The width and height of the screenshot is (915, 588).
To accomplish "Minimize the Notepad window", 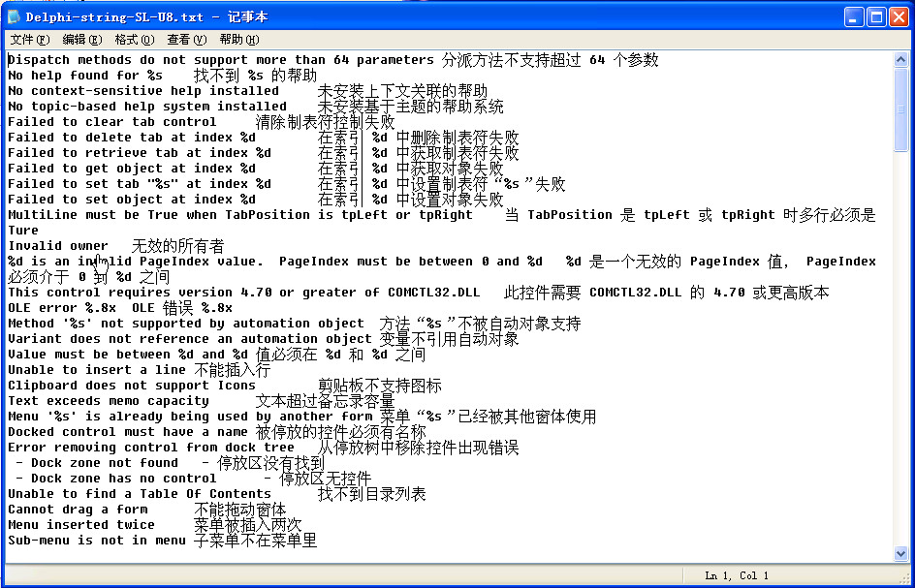I will pos(854,17).
